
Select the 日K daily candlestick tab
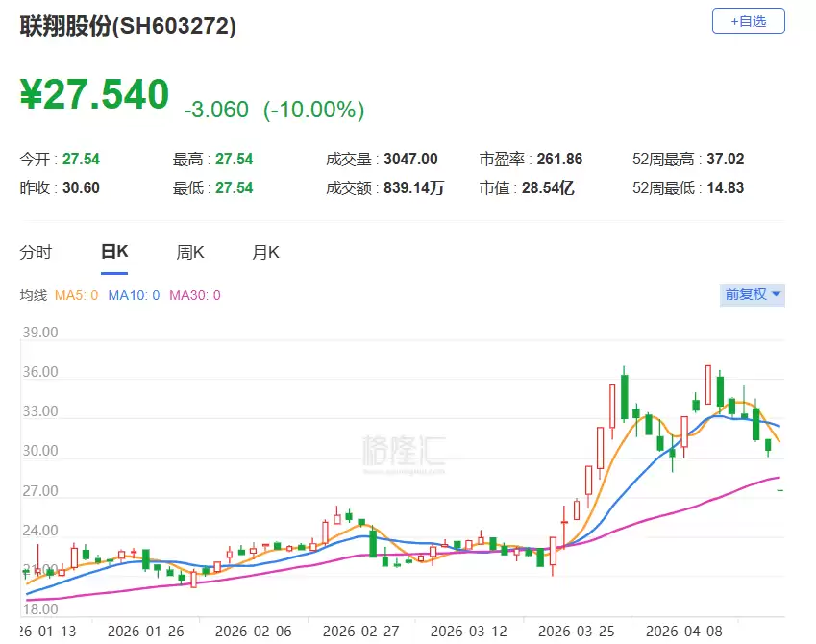pyautogui.click(x=113, y=251)
